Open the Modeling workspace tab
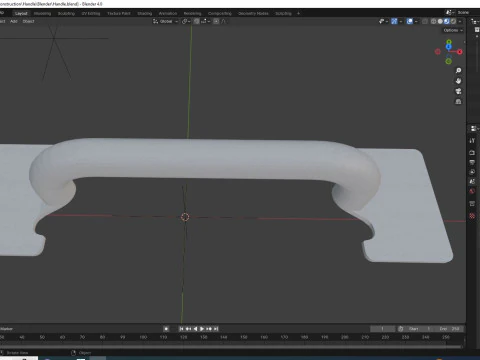This screenshot has width=480, height=360. 42,13
